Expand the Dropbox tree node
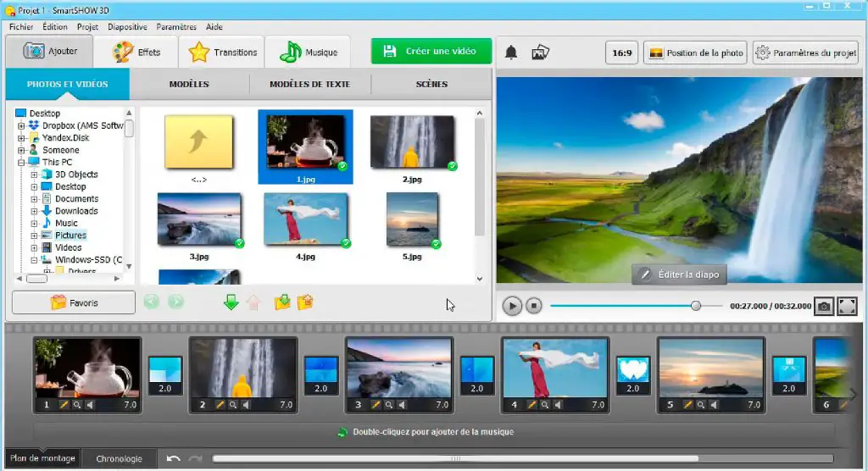Image resolution: width=868 pixels, height=471 pixels. click(22, 125)
